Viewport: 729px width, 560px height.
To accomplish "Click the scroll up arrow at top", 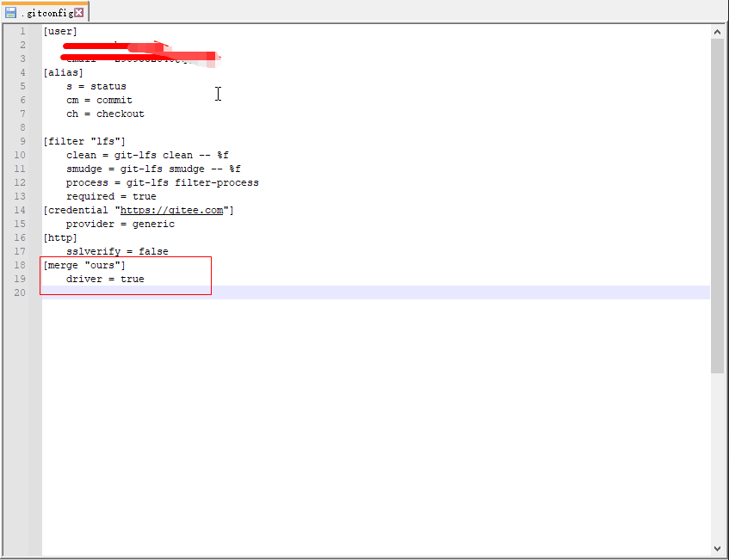I will click(x=717, y=32).
